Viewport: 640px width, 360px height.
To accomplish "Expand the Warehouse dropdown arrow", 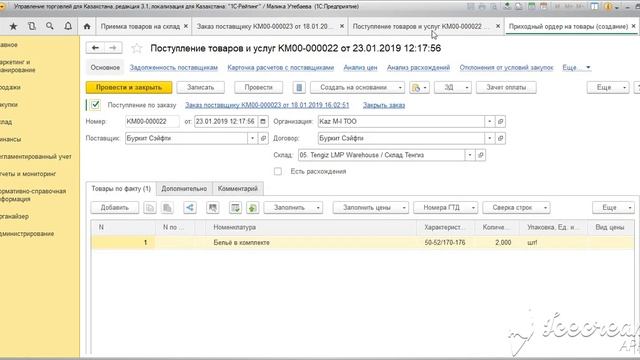I will coord(470,155).
